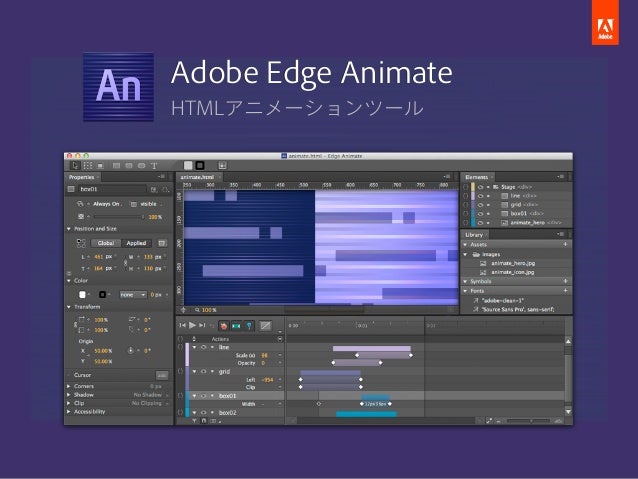The image size is (638, 479).
Task: Toggle visibility of animate_hero element
Action: [481, 223]
